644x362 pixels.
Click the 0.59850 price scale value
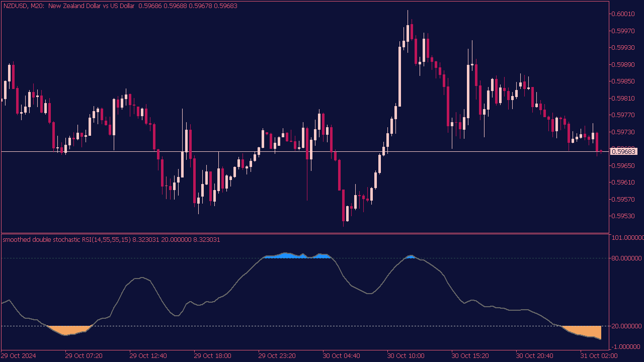[623, 81]
